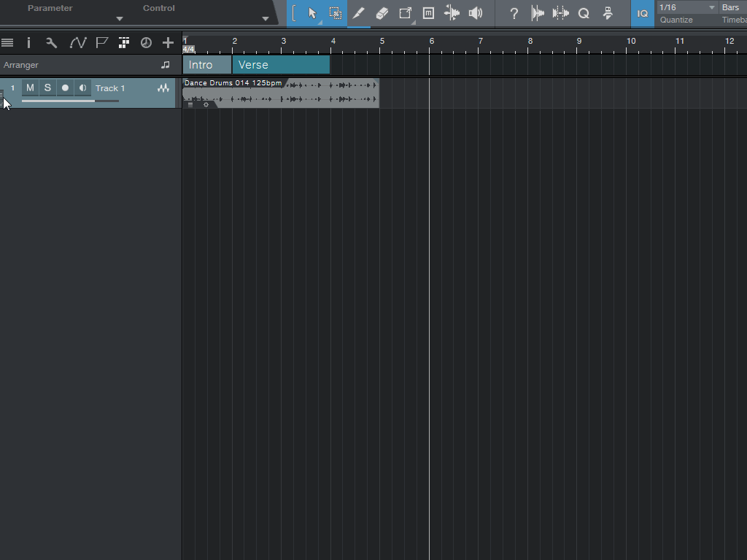
Task: Click the 4/4 time signature marker
Action: pos(189,49)
